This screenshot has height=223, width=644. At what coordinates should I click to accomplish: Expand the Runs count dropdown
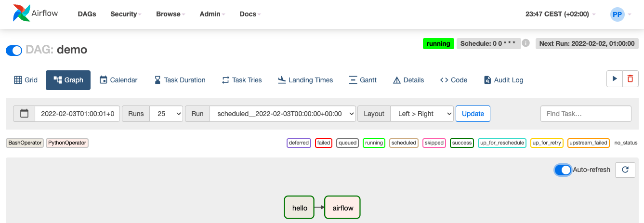click(166, 114)
